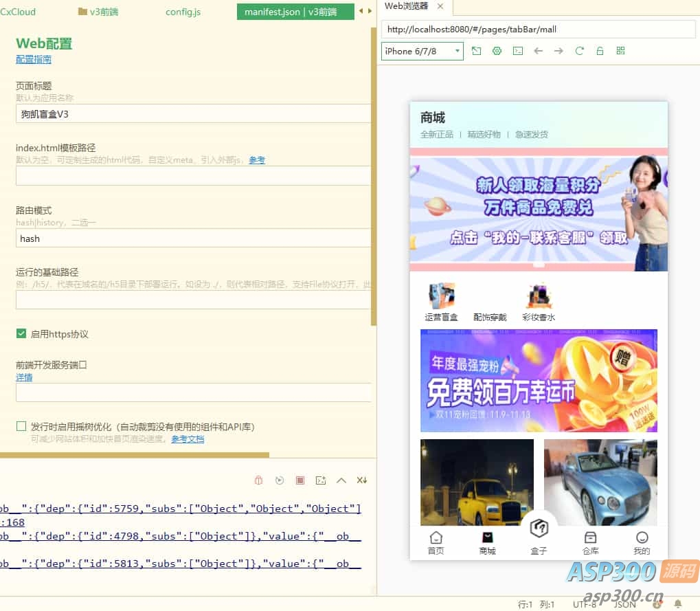Click the lock icon in browser toolbar
Screen dimensions: 700x611
pos(600,51)
